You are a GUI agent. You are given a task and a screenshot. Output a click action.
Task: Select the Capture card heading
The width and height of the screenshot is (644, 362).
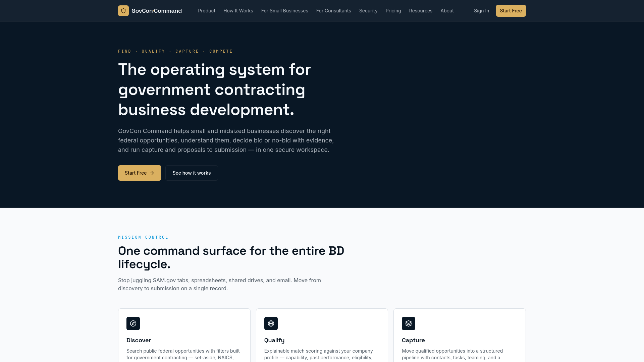pyautogui.click(x=413, y=340)
